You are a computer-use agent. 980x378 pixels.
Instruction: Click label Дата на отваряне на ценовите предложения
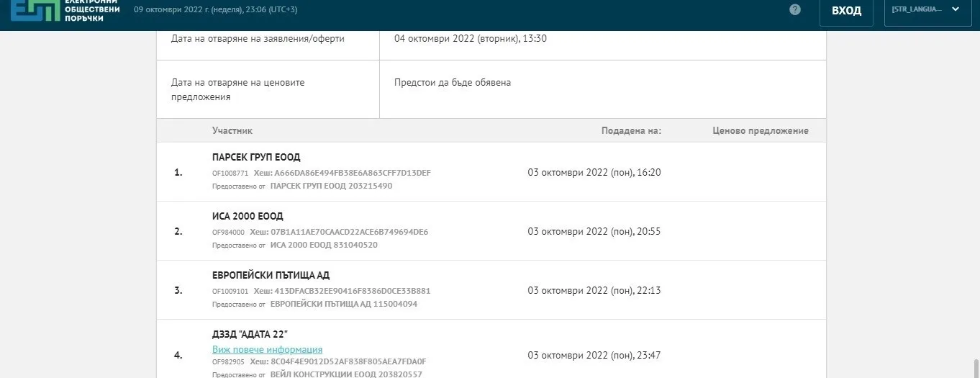pyautogui.click(x=238, y=89)
